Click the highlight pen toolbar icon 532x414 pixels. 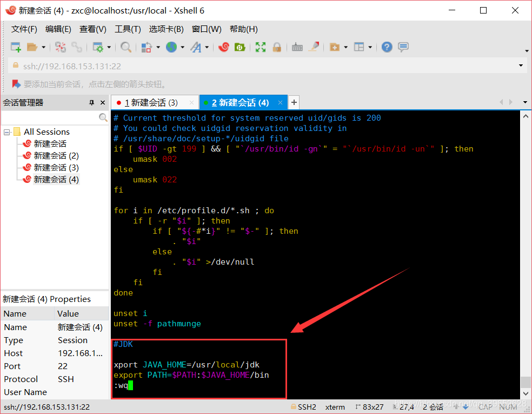point(314,47)
